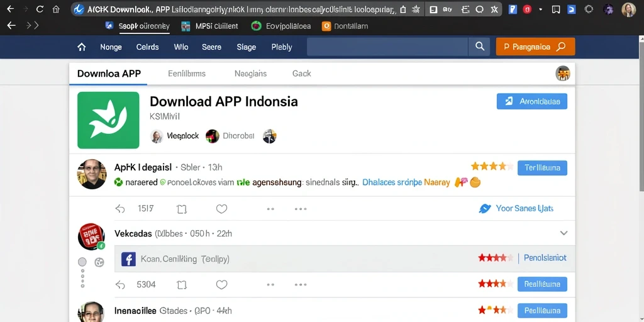Viewport: 644px width, 322px height.
Task: Switch to the Gack tab
Action: (301, 74)
